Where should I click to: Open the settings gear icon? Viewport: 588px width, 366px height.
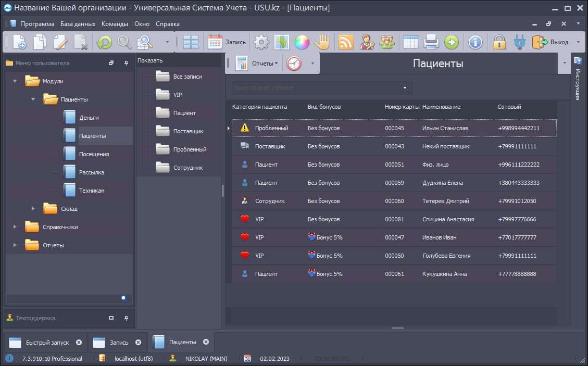click(261, 42)
